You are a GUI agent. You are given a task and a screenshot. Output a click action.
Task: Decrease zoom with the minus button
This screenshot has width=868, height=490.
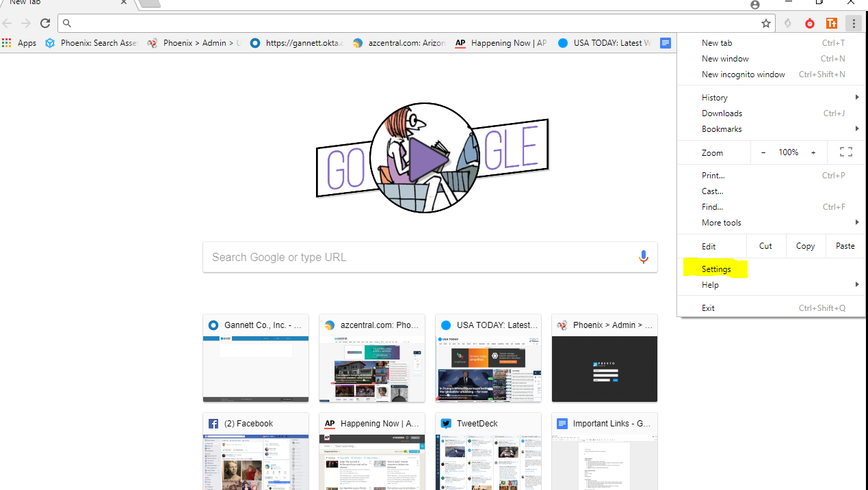click(763, 152)
